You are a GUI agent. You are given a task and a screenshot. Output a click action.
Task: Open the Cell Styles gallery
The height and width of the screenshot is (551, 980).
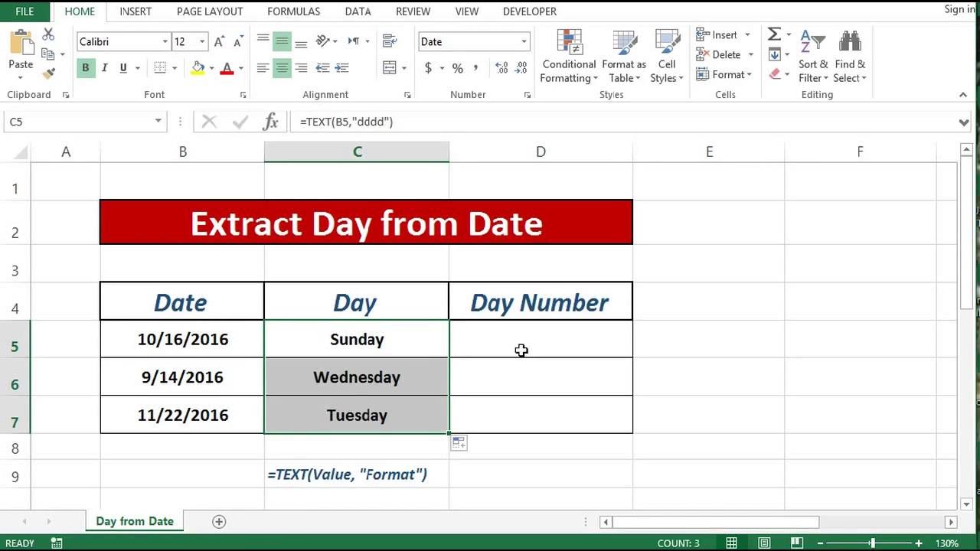pyautogui.click(x=667, y=57)
